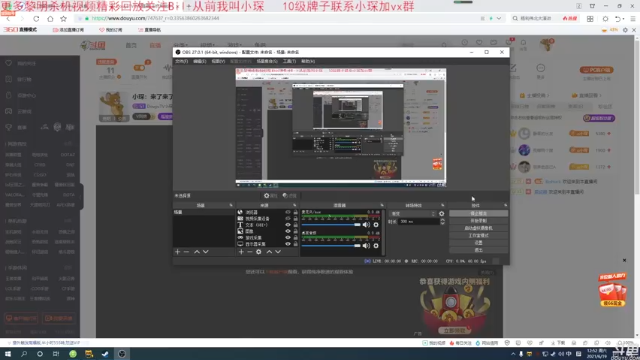The width and height of the screenshot is (640, 360).
Task: Move scene up in OBS Scenes panel
Action: [x=197, y=252]
